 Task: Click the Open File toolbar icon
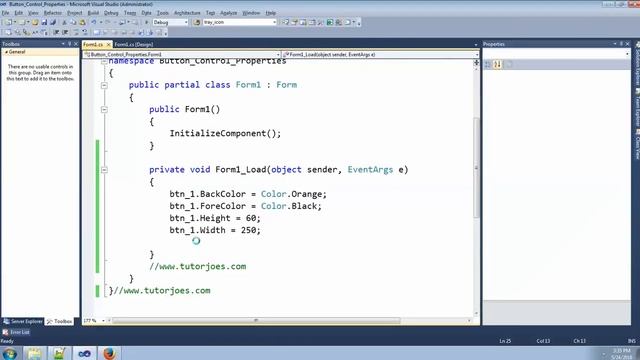pos(35,22)
